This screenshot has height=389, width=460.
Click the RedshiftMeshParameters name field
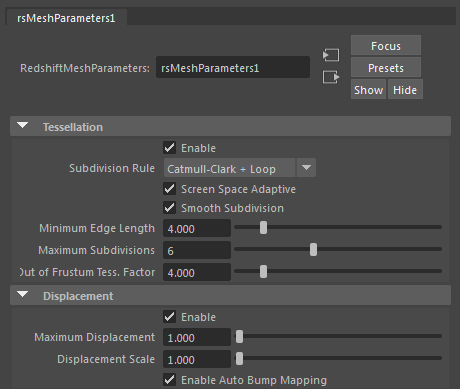tap(233, 67)
